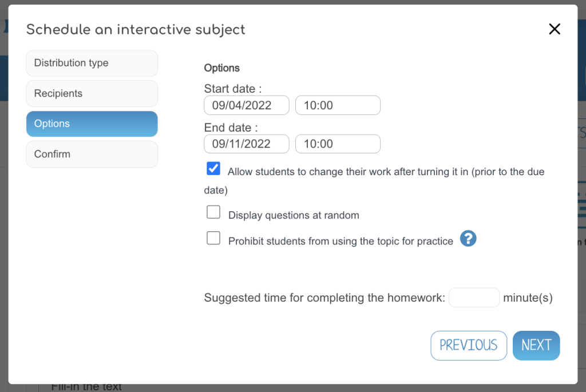This screenshot has height=392, width=586.
Task: Uncheck Allow students to change their work
Action: click(x=213, y=169)
